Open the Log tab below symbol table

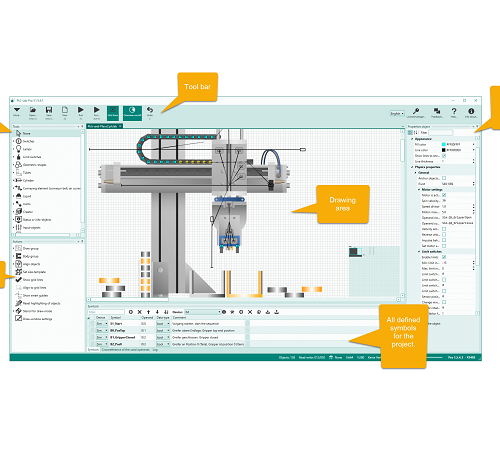point(155,350)
